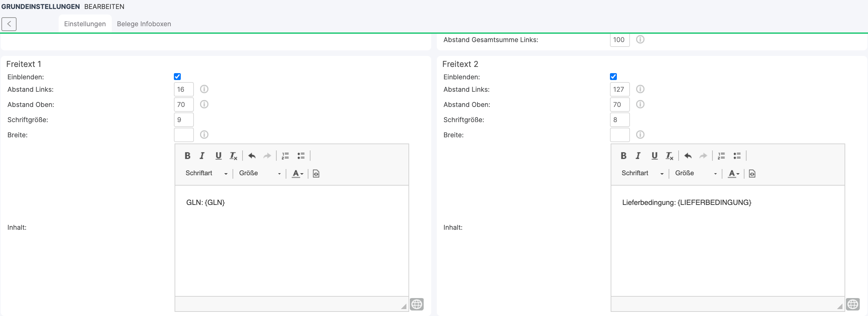Click underline in Freitext 1 editor

point(218,156)
